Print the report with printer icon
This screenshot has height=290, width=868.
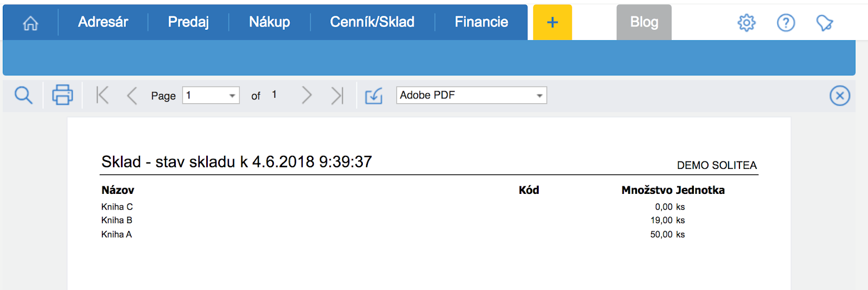[x=62, y=95]
